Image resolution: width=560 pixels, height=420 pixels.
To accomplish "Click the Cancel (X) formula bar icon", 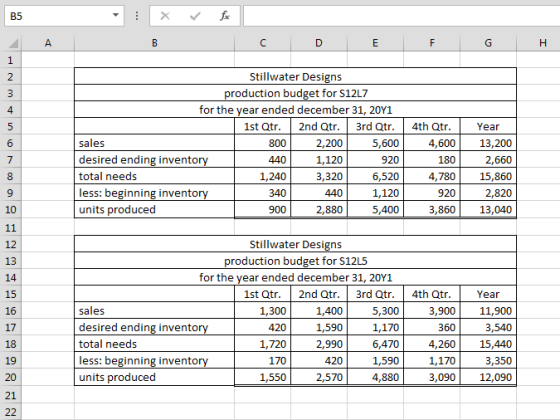I will pyautogui.click(x=165, y=16).
